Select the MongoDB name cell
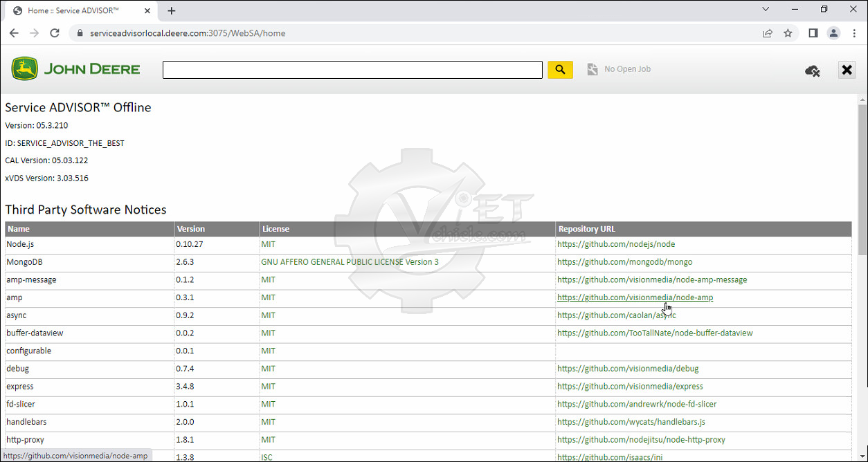The width and height of the screenshot is (868, 462). pyautogui.click(x=90, y=262)
